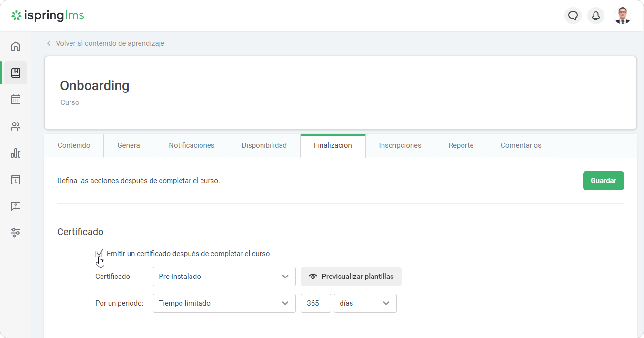The image size is (644, 338).
Task: Open the chat messages bubble icon
Action: pyautogui.click(x=573, y=16)
